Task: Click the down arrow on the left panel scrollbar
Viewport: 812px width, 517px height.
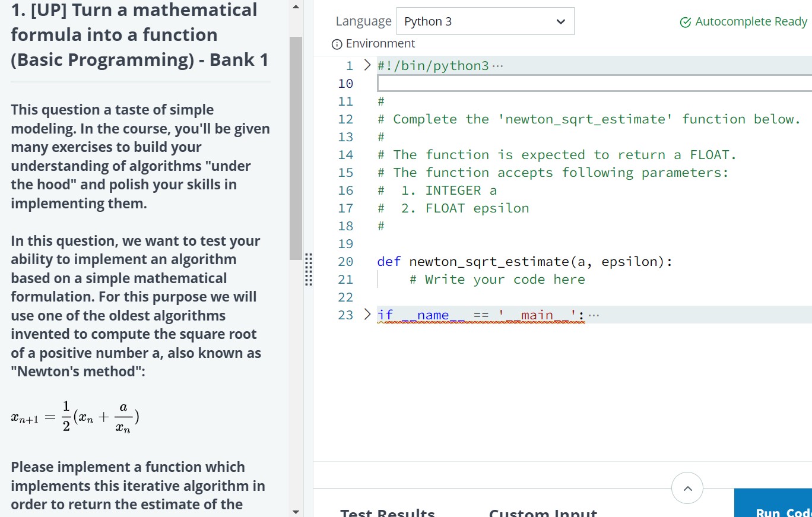Action: coord(296,511)
